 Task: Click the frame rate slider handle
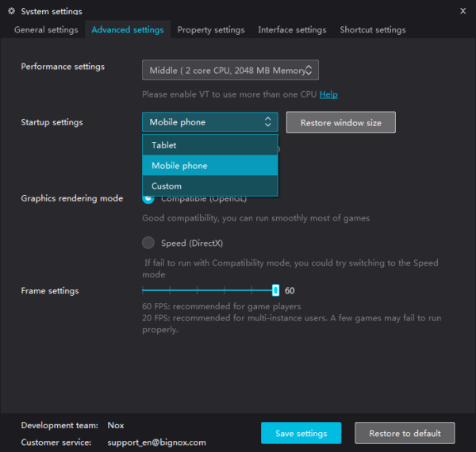pyautogui.click(x=275, y=290)
